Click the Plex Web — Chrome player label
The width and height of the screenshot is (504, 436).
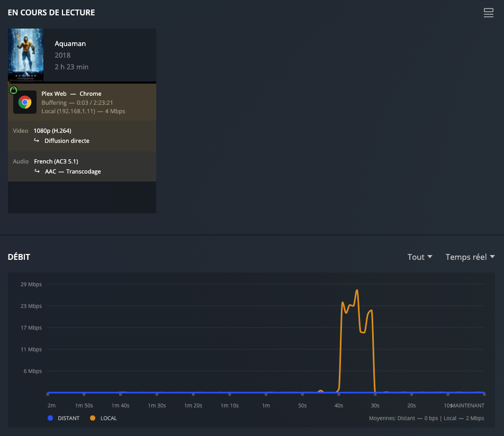pyautogui.click(x=71, y=94)
